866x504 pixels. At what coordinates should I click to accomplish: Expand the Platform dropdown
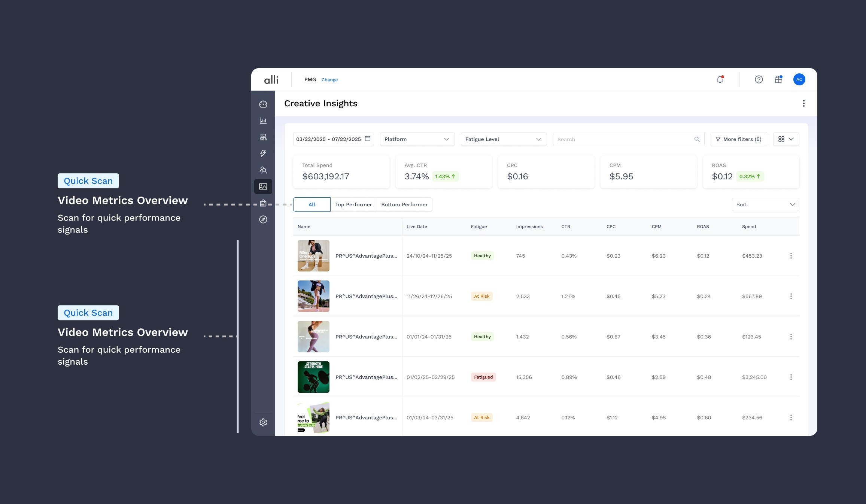pyautogui.click(x=417, y=139)
